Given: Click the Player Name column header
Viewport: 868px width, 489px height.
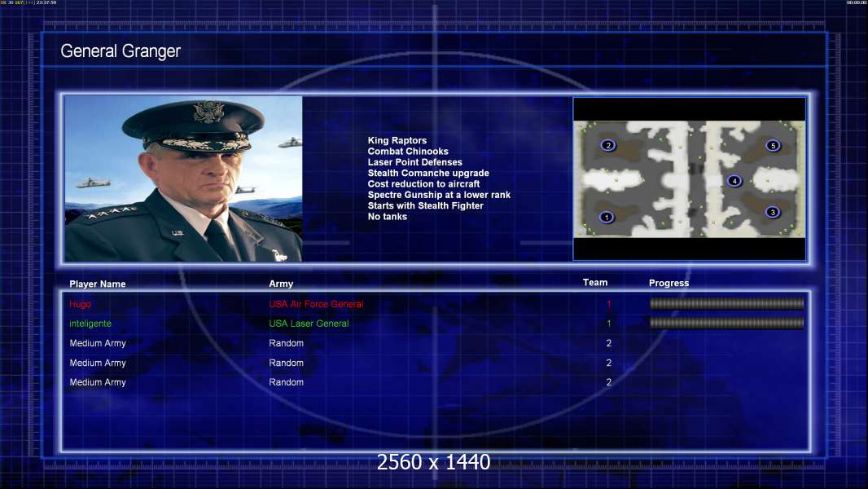Looking at the screenshot, I should click(98, 284).
